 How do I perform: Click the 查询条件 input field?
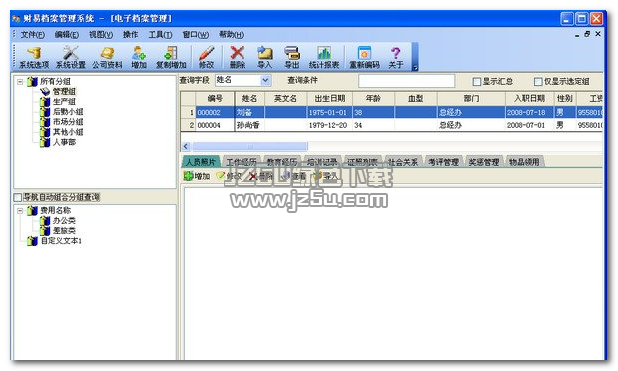(x=406, y=81)
